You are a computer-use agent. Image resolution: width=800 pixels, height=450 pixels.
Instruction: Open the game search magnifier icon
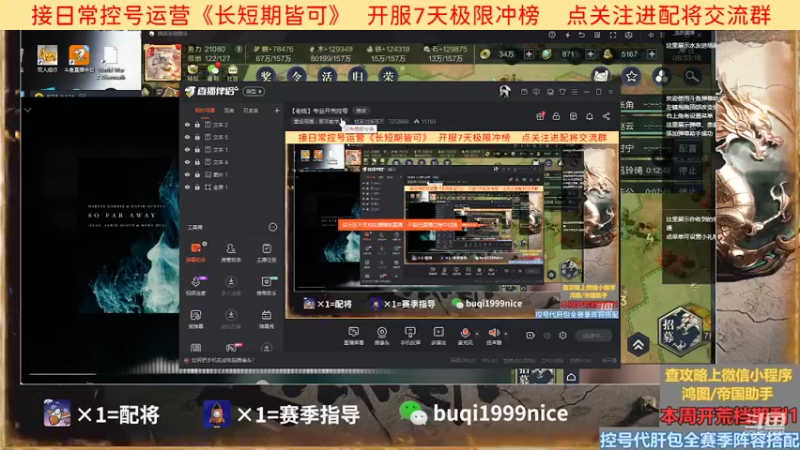(692, 76)
